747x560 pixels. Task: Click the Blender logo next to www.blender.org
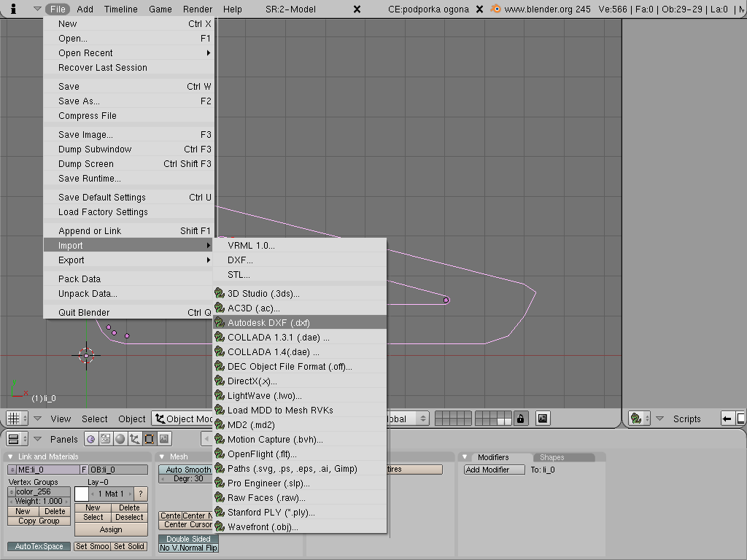[495, 9]
